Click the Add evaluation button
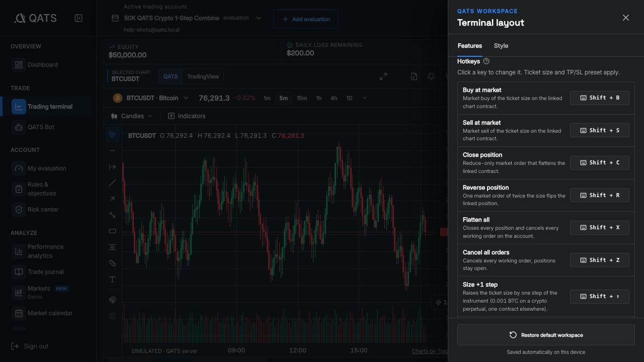 [x=305, y=19]
